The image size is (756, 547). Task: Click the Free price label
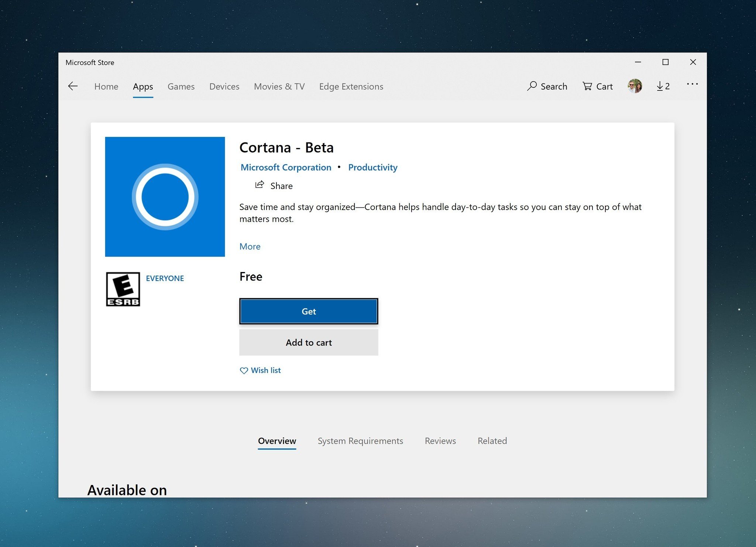click(x=251, y=276)
